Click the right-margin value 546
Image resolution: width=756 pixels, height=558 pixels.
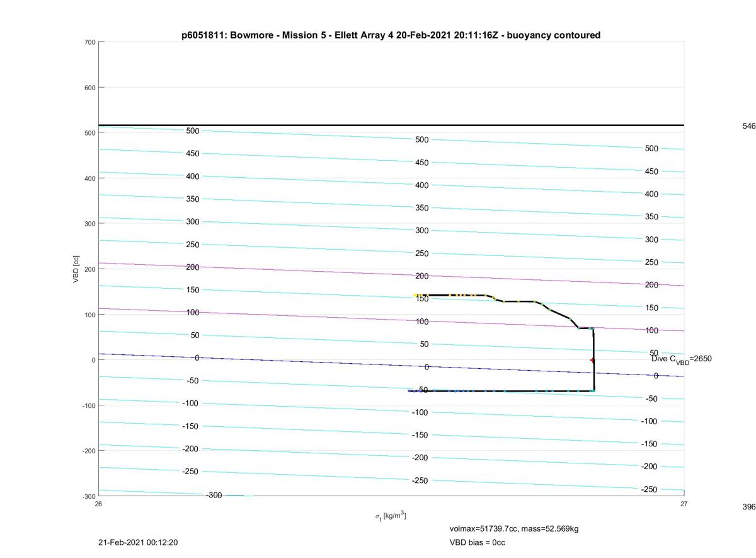click(748, 126)
